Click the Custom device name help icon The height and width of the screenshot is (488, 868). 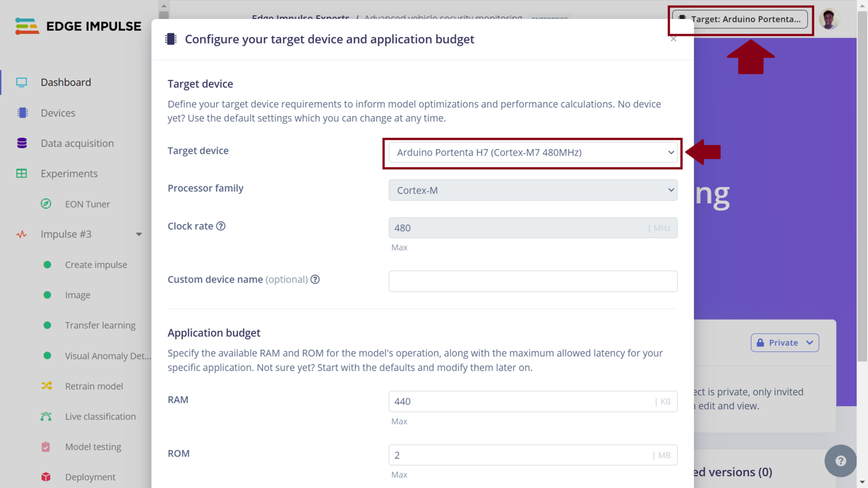[x=315, y=279]
